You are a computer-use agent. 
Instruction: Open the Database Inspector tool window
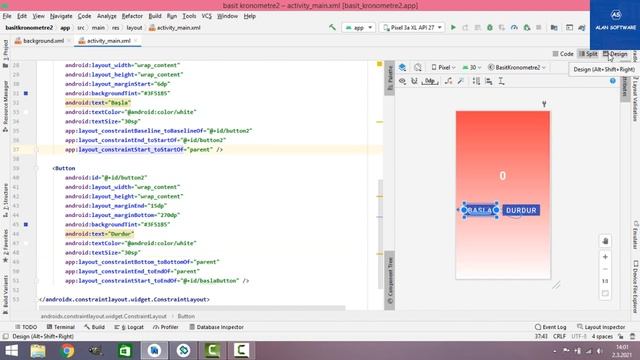click(216, 327)
